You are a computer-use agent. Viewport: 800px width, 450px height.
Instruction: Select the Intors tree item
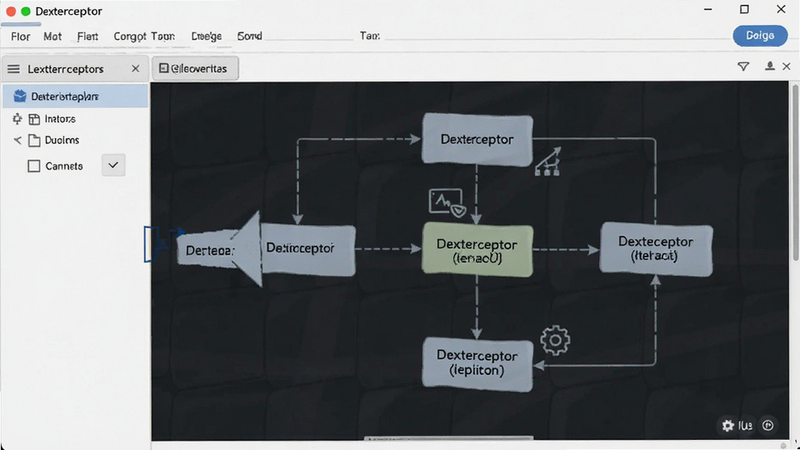click(60, 119)
